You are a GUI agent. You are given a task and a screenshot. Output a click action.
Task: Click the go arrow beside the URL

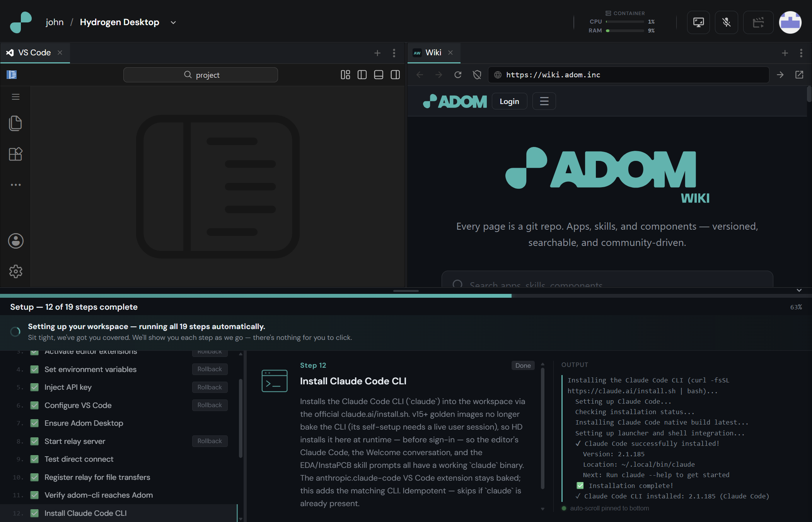[780, 75]
